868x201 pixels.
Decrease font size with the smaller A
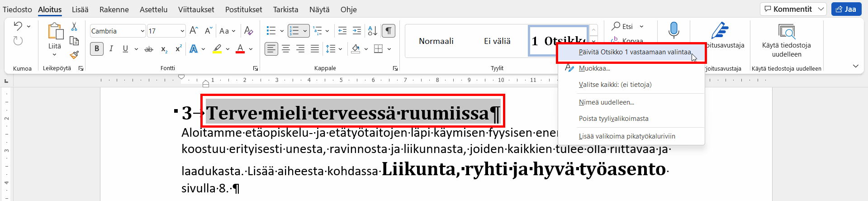(x=208, y=31)
